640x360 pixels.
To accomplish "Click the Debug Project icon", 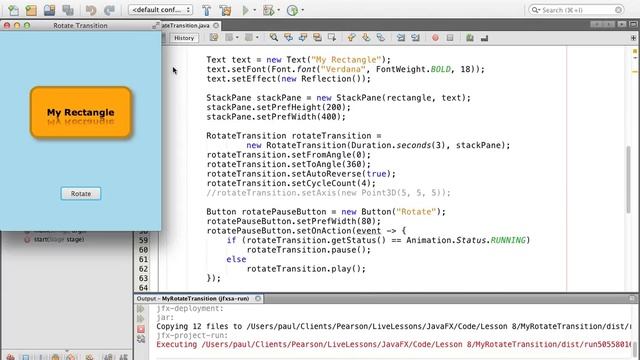I will coord(269,10).
